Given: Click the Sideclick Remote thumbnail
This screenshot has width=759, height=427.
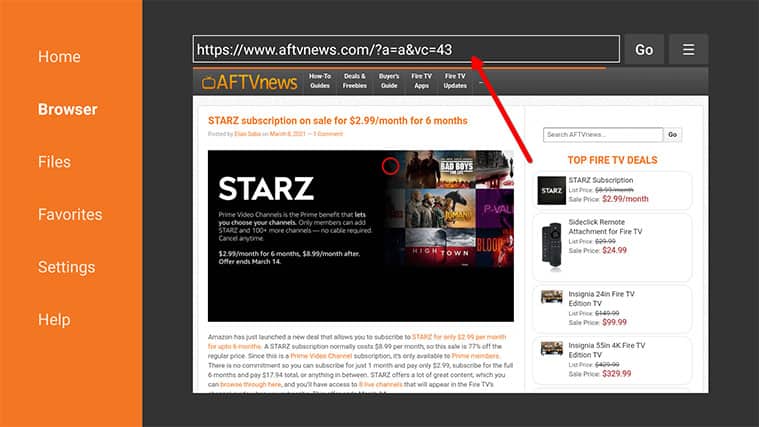Looking at the screenshot, I should [551, 244].
